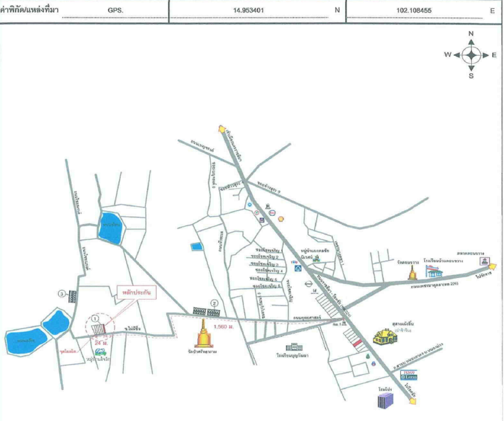
Task: Click the Bangkok Bank blue square logo
Action: click(x=298, y=268)
